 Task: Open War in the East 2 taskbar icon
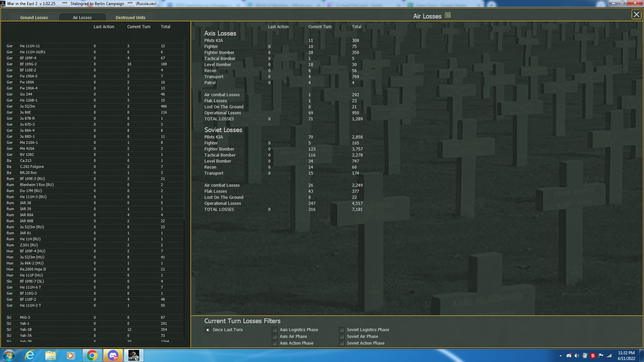(133, 355)
